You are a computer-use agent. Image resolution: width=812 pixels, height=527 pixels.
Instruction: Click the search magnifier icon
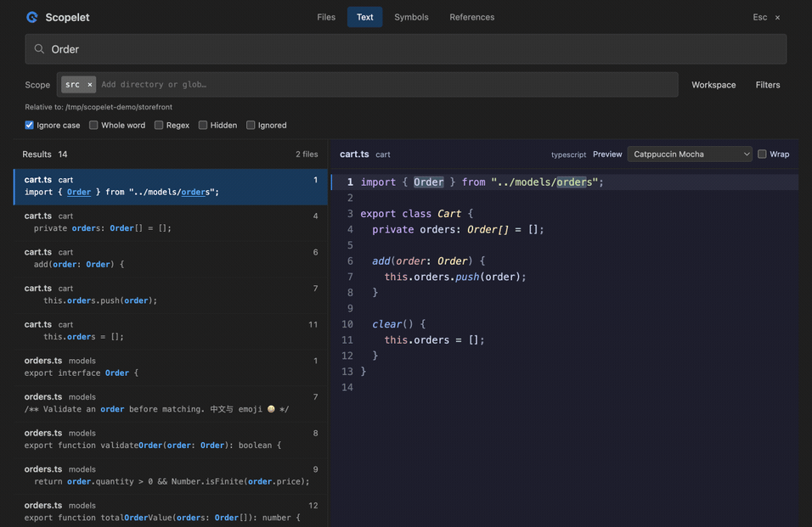pos(39,49)
